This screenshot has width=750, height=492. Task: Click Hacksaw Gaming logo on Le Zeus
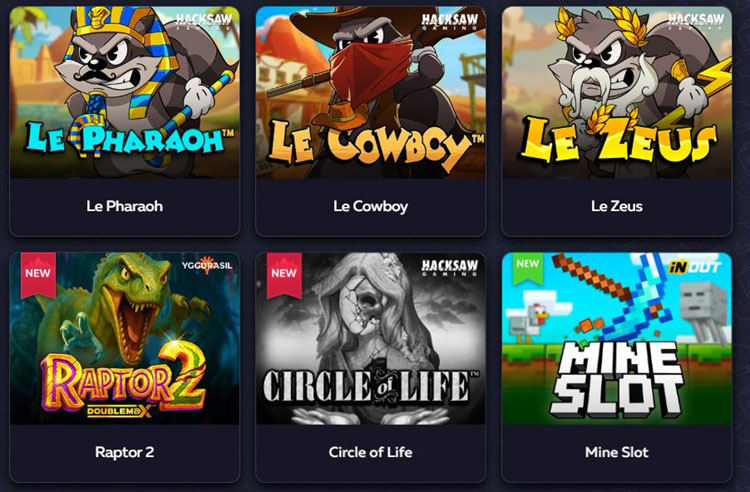(x=696, y=21)
